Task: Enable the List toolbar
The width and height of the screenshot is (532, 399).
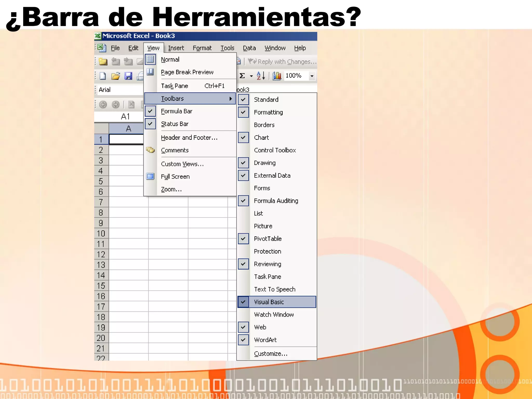Action: click(x=277, y=213)
